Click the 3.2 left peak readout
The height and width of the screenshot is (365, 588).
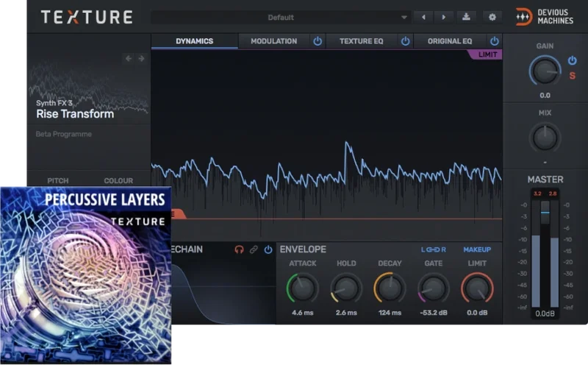point(537,194)
